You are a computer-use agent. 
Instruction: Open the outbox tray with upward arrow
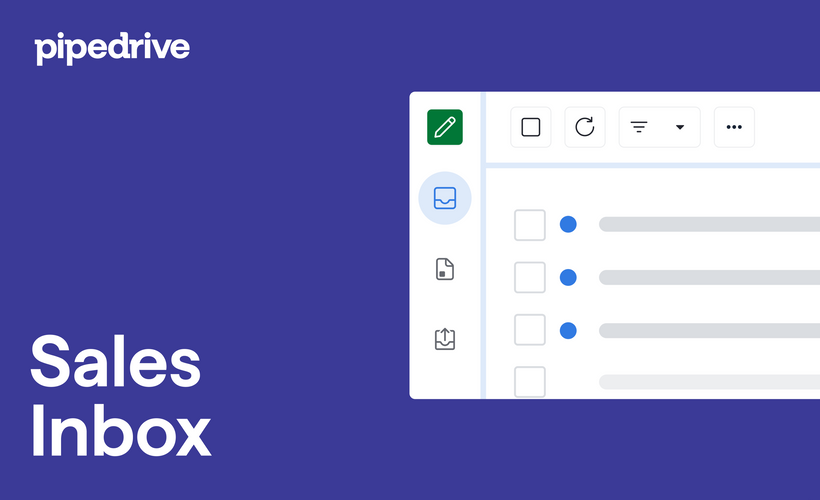445,339
